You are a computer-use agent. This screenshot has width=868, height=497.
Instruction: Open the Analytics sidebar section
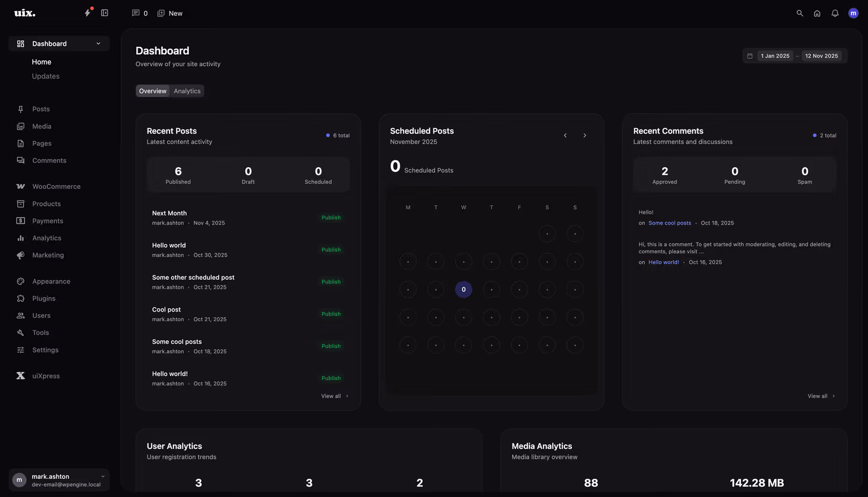tap(46, 237)
